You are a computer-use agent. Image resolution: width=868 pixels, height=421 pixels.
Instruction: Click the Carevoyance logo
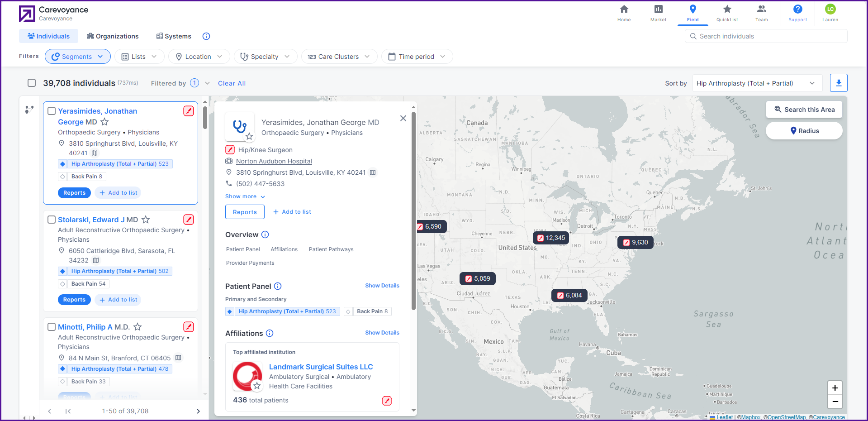tap(27, 14)
